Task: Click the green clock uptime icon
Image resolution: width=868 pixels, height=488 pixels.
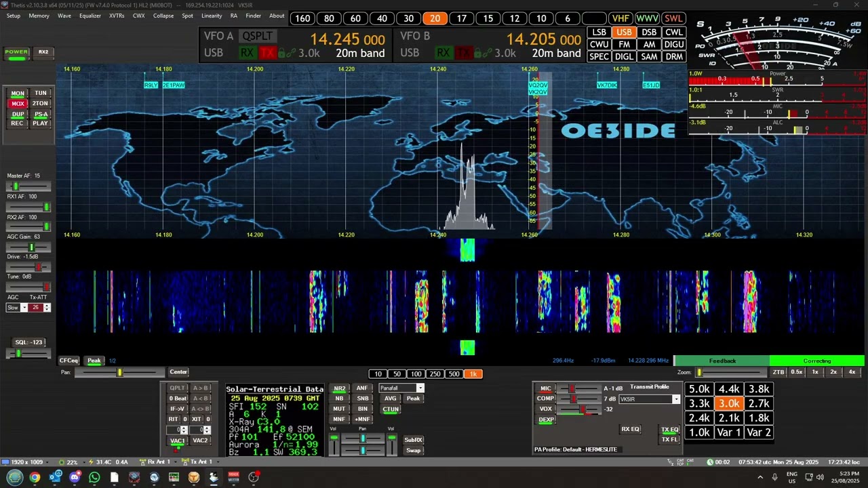Action: pyautogui.click(x=710, y=462)
